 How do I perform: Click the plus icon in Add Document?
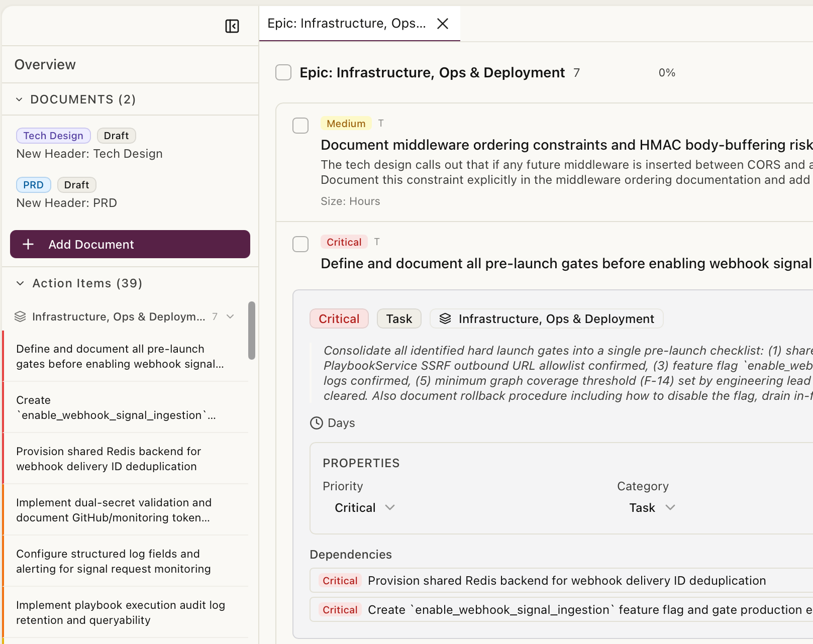tap(29, 244)
